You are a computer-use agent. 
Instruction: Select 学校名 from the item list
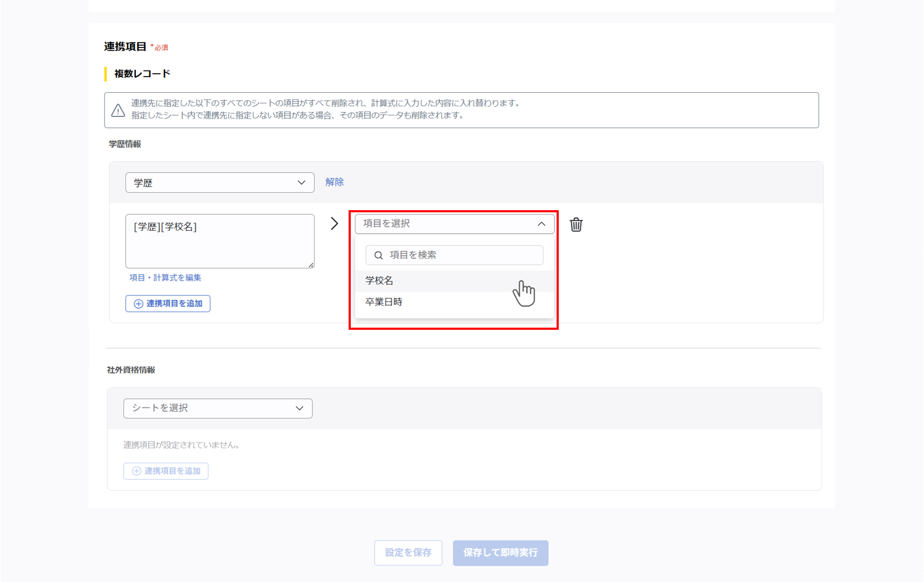tap(380, 281)
